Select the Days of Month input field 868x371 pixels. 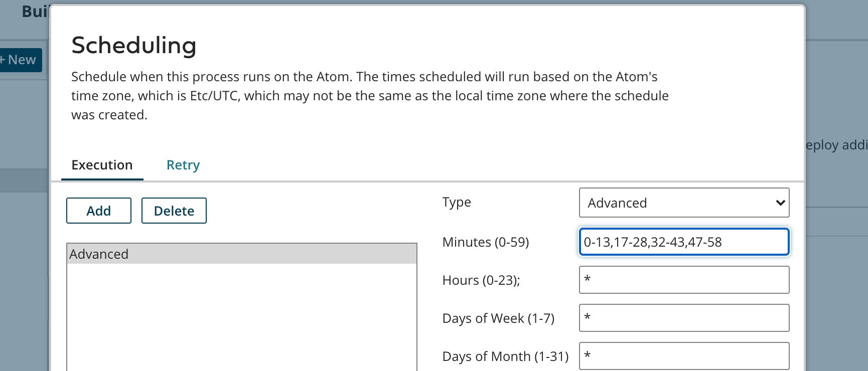click(x=684, y=355)
